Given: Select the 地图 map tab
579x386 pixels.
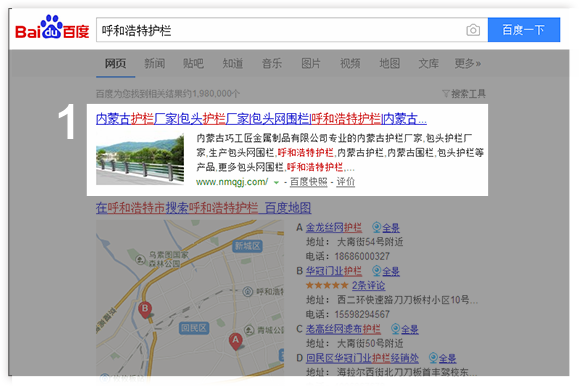Looking at the screenshot, I should (x=390, y=64).
